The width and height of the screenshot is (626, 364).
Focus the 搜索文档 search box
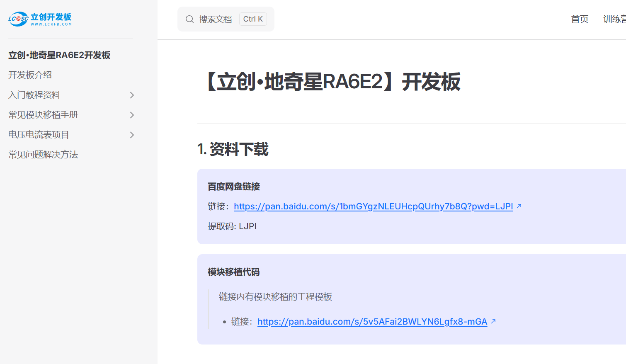[226, 19]
